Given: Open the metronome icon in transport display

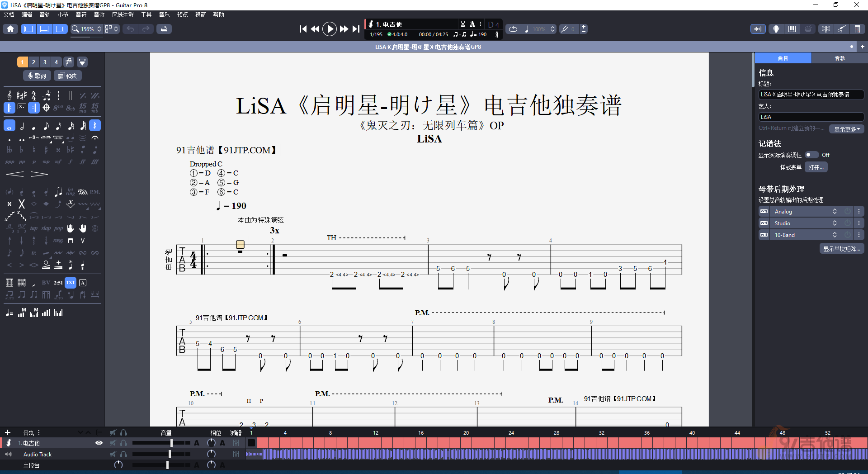Looking at the screenshot, I should pyautogui.click(x=472, y=24).
